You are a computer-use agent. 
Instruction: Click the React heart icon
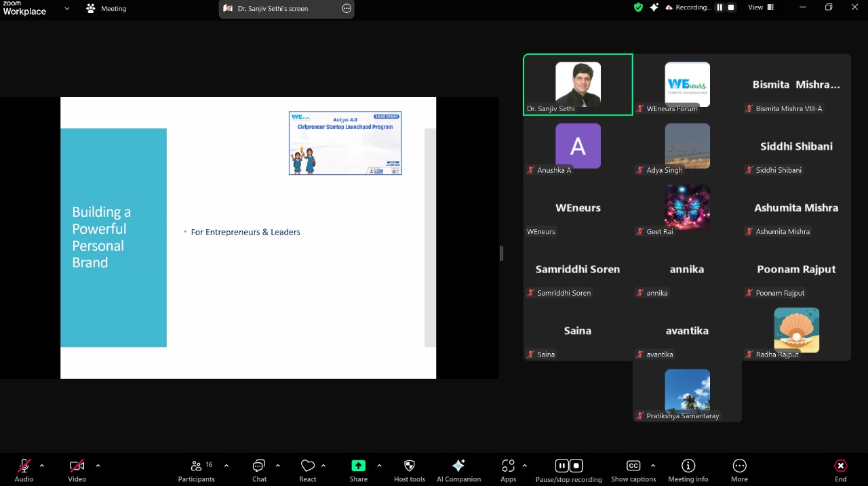(x=308, y=466)
